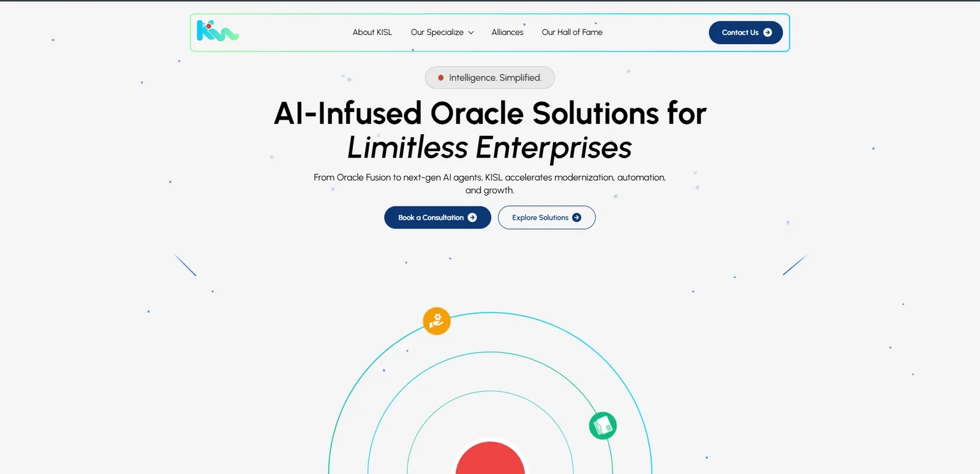980x474 pixels.
Task: Open the Our Specialize menu
Action: (442, 32)
